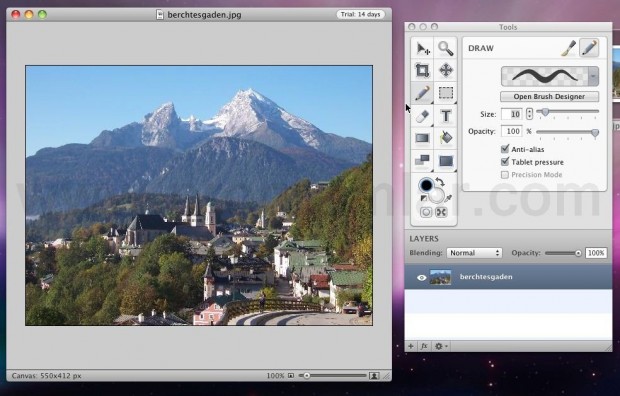The height and width of the screenshot is (396, 620).
Task: Toggle Quick Mask mode icon
Action: 426,212
